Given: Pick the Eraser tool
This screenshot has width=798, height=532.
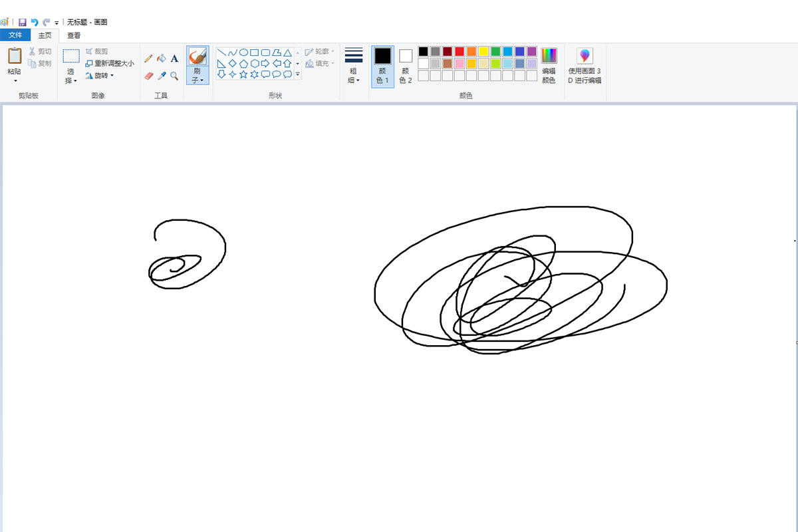Looking at the screenshot, I should tap(148, 76).
